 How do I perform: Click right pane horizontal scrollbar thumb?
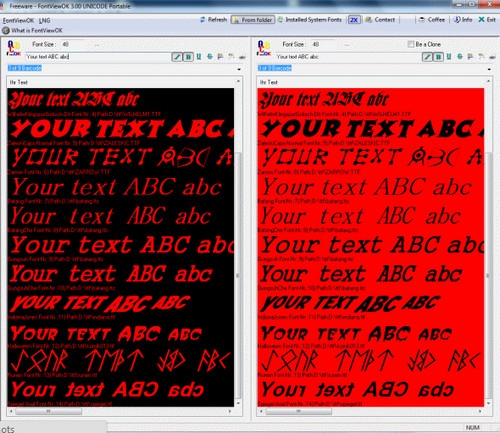point(299,411)
